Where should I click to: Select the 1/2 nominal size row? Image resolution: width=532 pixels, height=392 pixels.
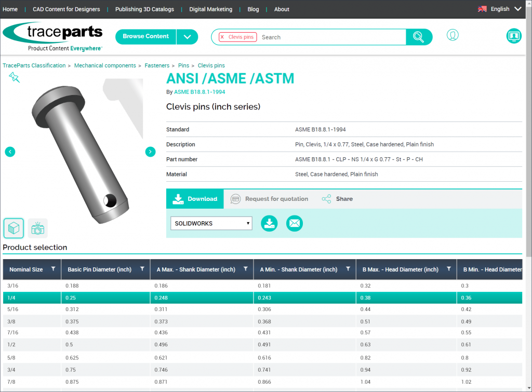pos(262,345)
